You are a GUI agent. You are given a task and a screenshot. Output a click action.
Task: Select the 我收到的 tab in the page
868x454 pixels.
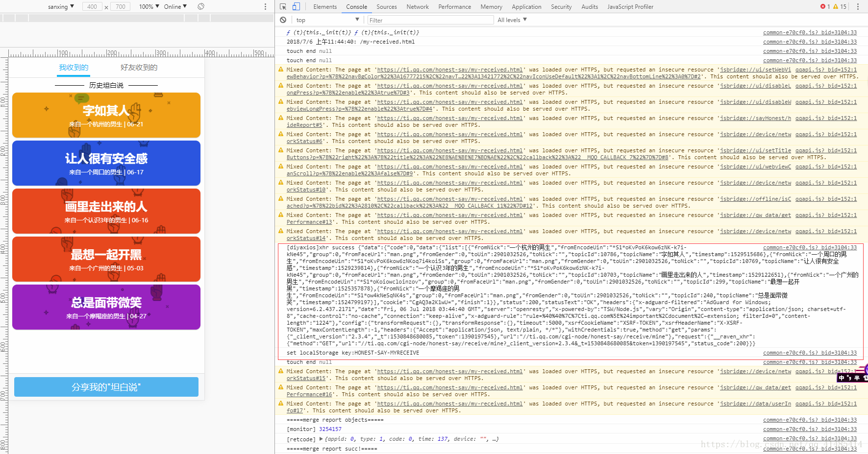pos(74,68)
